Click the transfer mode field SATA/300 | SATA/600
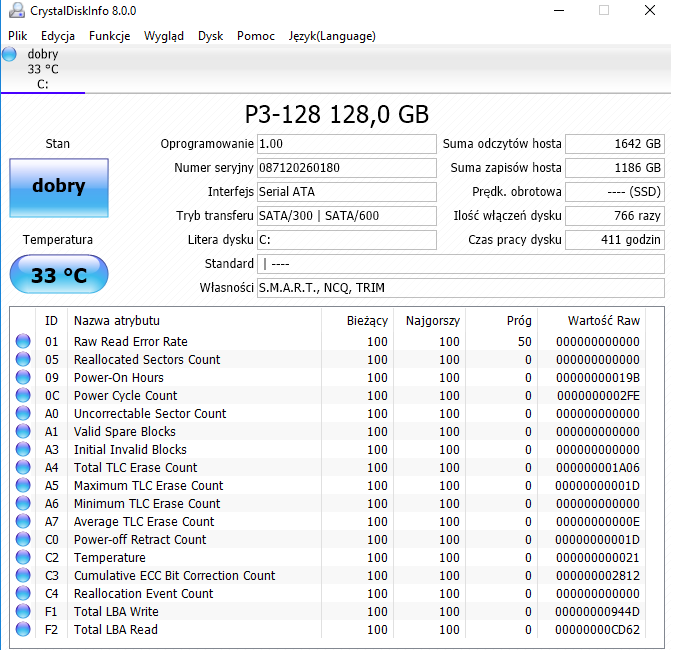Image resolution: width=674 pixels, height=650 pixels. pyautogui.click(x=346, y=216)
